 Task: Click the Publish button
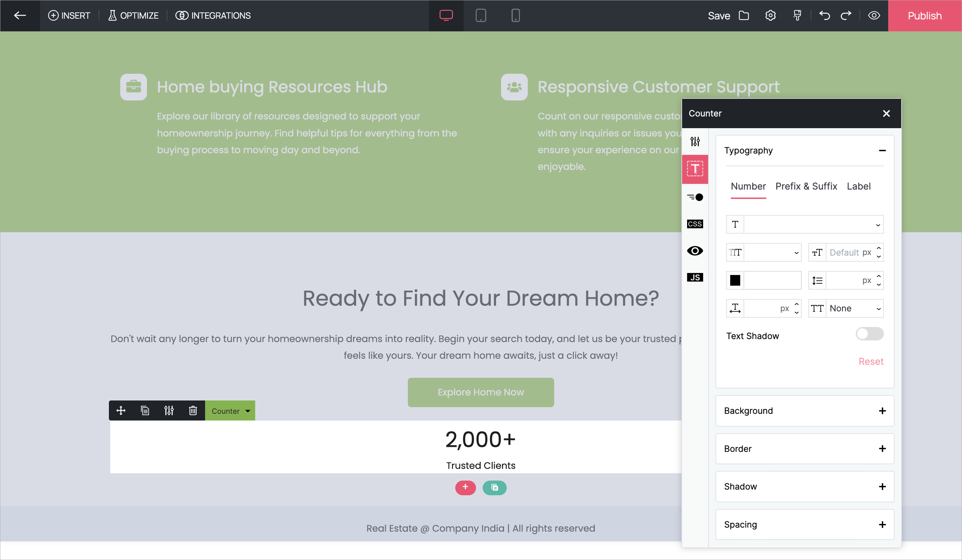pyautogui.click(x=924, y=16)
